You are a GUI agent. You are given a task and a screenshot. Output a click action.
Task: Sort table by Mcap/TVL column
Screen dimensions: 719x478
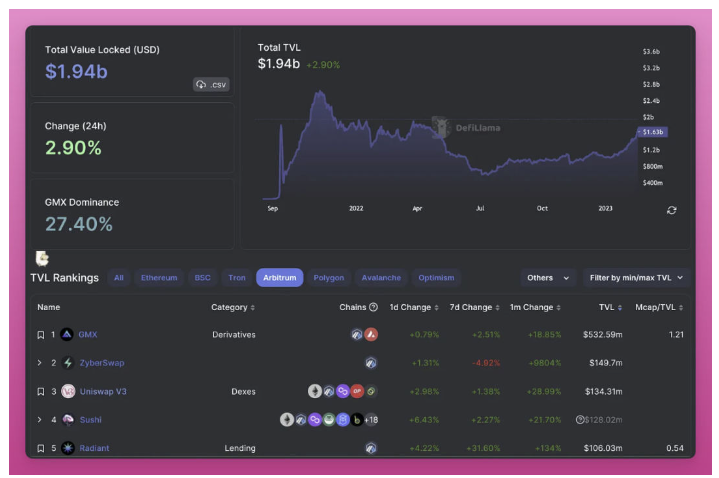659,307
